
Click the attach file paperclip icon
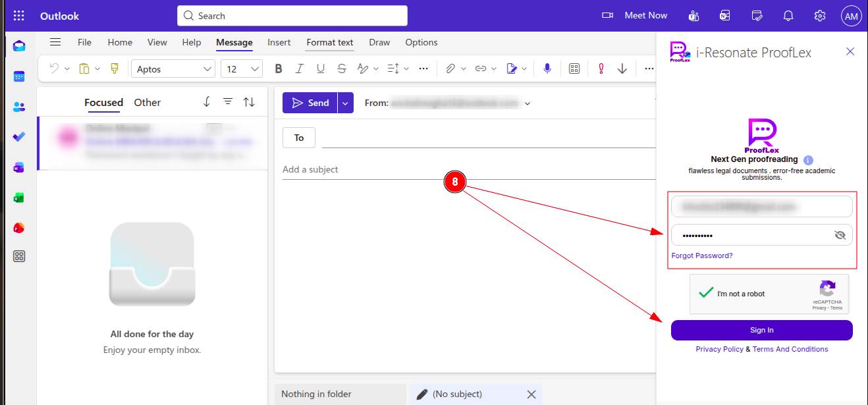(x=450, y=68)
